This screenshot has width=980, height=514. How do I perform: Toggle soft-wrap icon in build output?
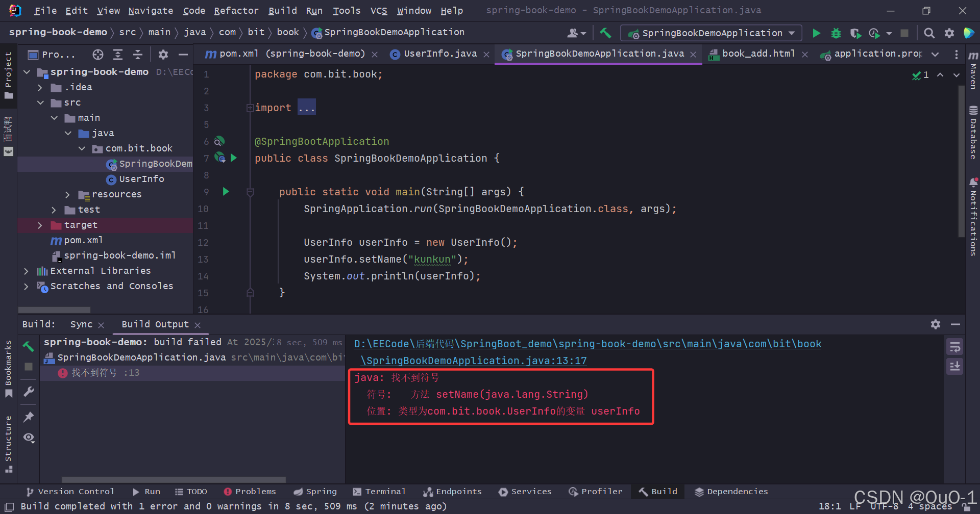click(x=955, y=347)
